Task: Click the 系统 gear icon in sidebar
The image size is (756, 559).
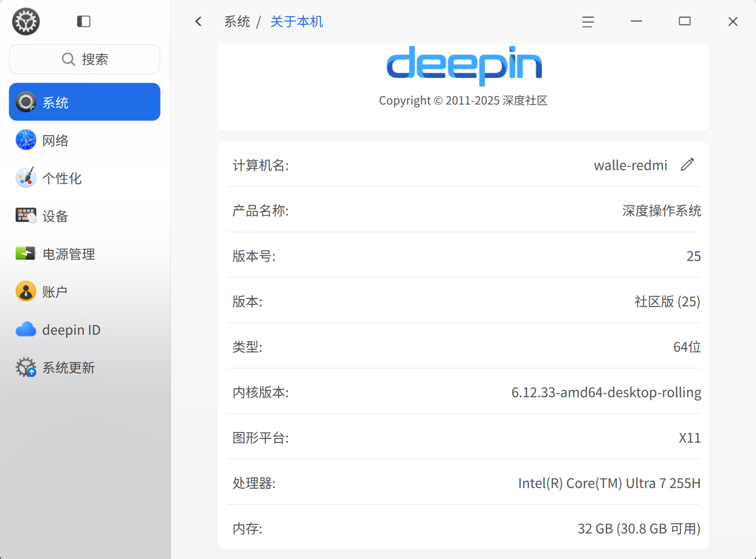Action: pos(26,102)
